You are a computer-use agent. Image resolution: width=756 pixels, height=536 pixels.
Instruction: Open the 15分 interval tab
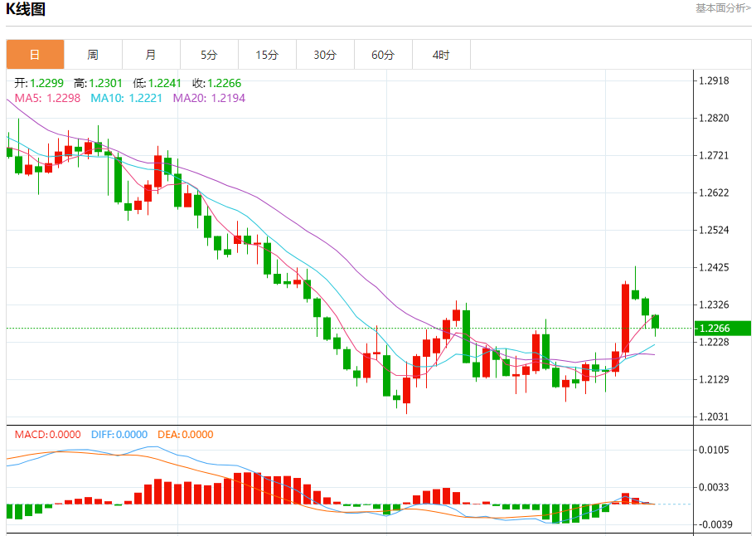pyautogui.click(x=267, y=55)
